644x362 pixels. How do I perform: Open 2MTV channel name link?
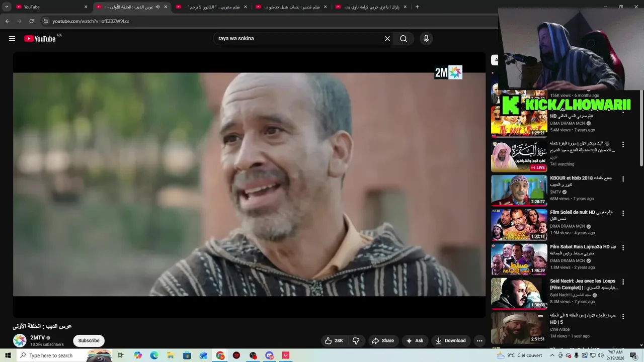point(37,338)
